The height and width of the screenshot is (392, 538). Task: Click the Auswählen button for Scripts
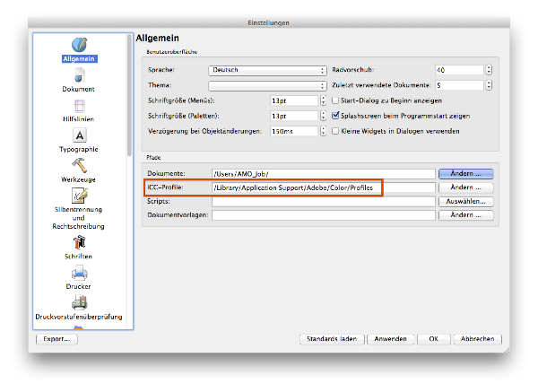[x=466, y=202]
